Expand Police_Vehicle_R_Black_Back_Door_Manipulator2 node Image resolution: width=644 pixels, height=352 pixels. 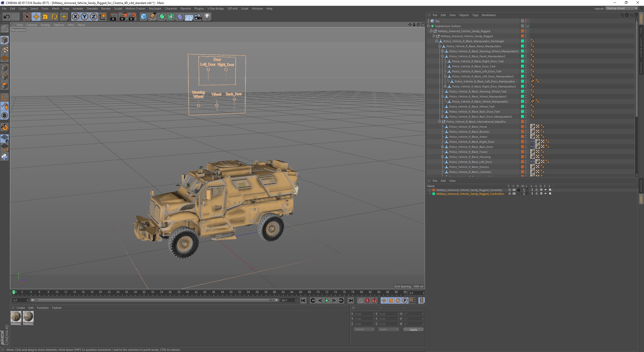[442, 117]
